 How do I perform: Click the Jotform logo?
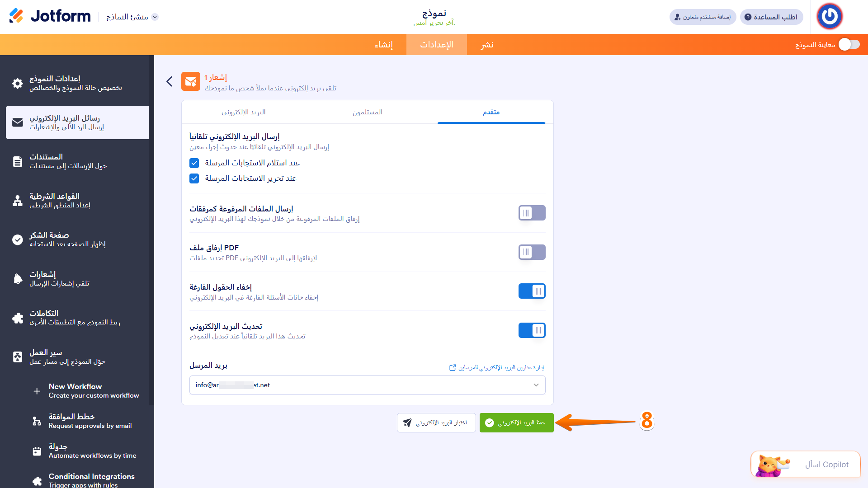click(50, 16)
